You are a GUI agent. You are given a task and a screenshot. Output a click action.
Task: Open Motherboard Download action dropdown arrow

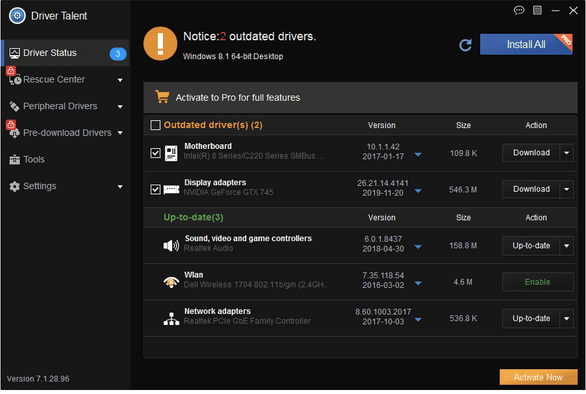click(x=567, y=153)
